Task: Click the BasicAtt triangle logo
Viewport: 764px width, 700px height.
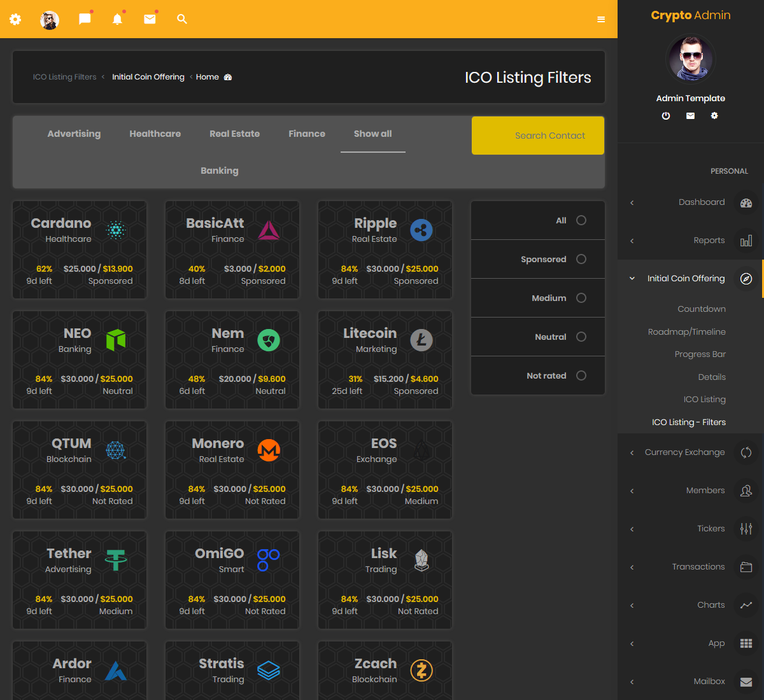Action: pyautogui.click(x=269, y=230)
